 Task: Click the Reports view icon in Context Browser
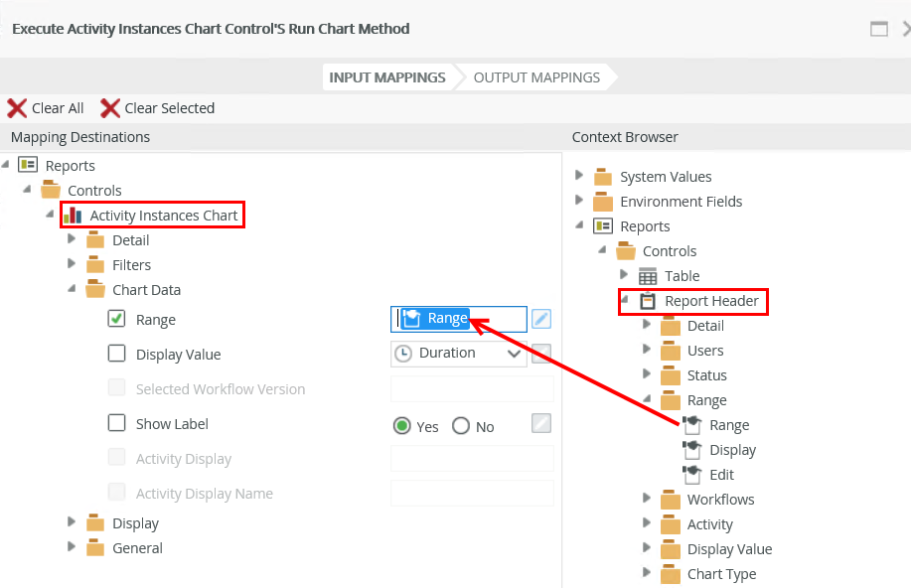coord(602,226)
